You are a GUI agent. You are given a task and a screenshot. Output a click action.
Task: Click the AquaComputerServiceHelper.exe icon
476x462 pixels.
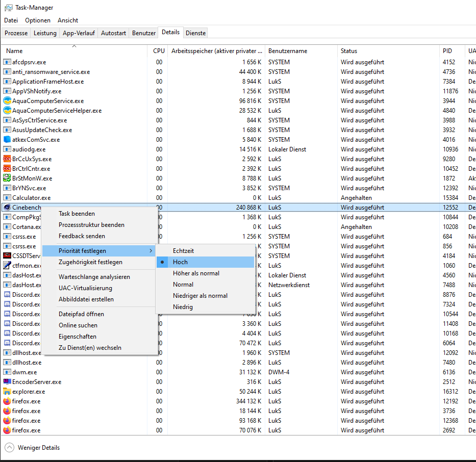(x=7, y=111)
